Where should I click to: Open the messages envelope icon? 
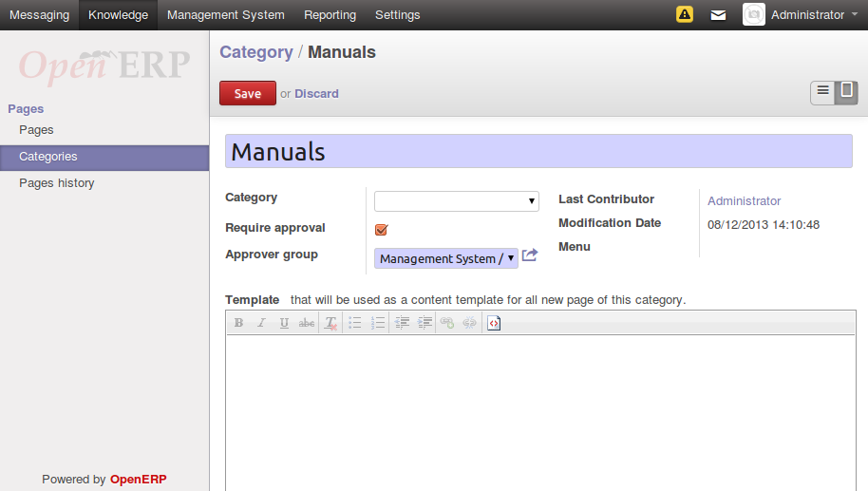(x=719, y=15)
